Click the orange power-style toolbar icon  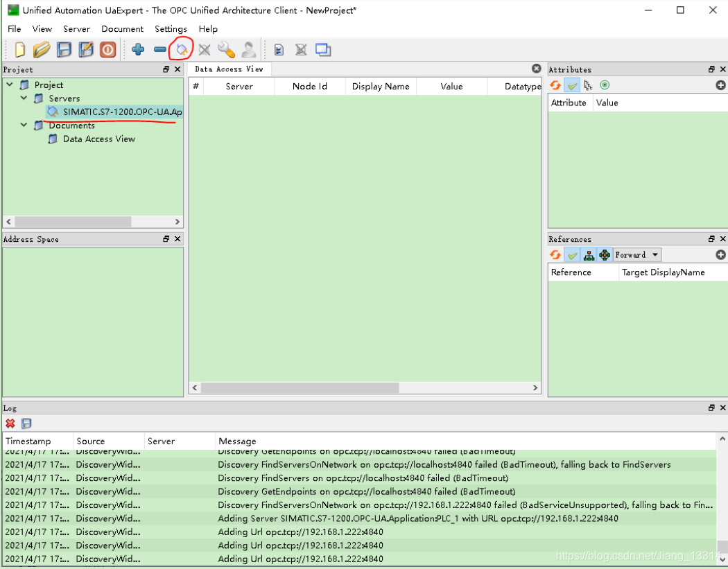107,50
